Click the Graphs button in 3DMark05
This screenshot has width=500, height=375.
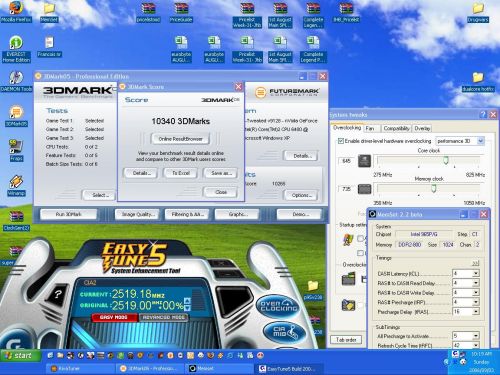pyautogui.click(x=237, y=214)
